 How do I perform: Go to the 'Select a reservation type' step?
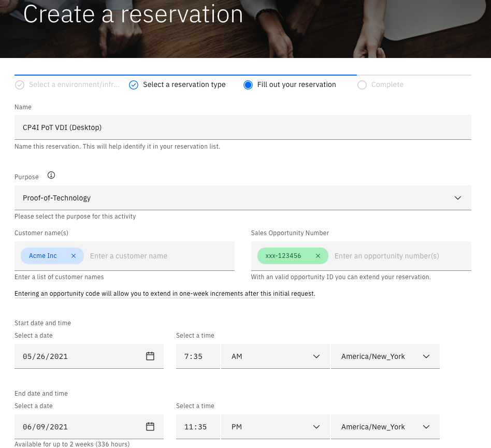[x=184, y=85]
